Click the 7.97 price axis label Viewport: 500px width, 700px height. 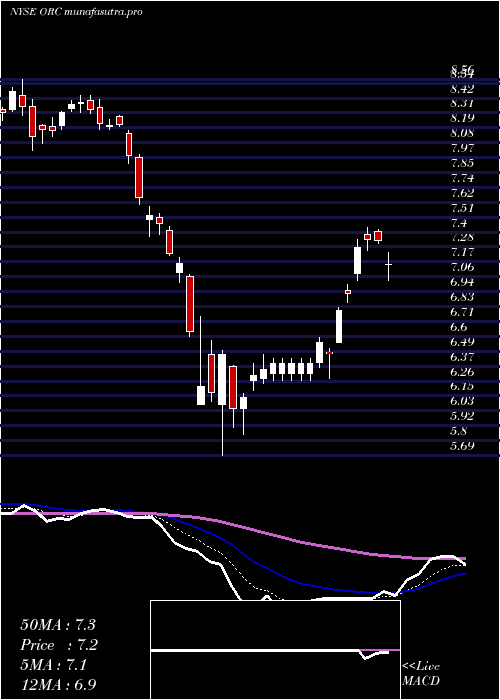pos(462,148)
